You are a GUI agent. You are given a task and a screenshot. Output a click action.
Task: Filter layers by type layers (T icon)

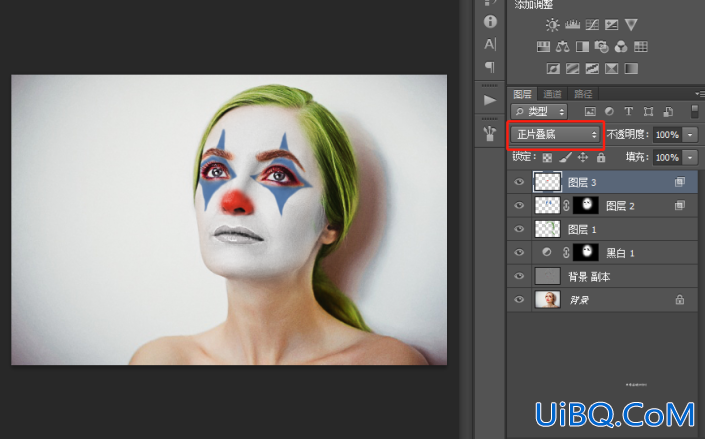coord(629,112)
